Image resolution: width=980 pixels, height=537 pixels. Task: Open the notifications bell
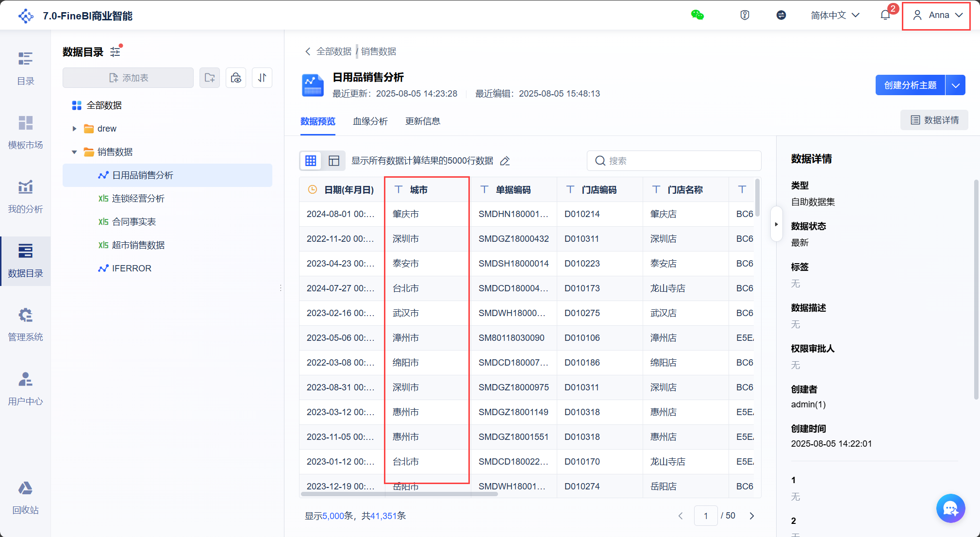point(885,15)
